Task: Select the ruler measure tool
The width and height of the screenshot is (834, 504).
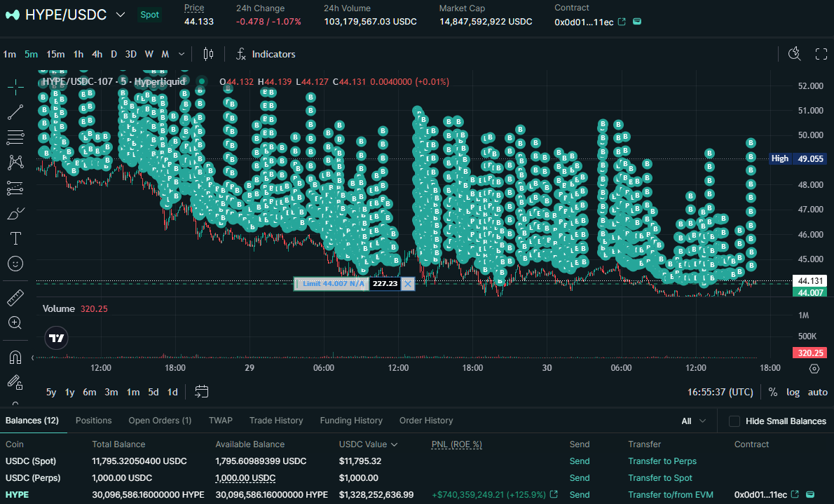Action: pos(15,297)
